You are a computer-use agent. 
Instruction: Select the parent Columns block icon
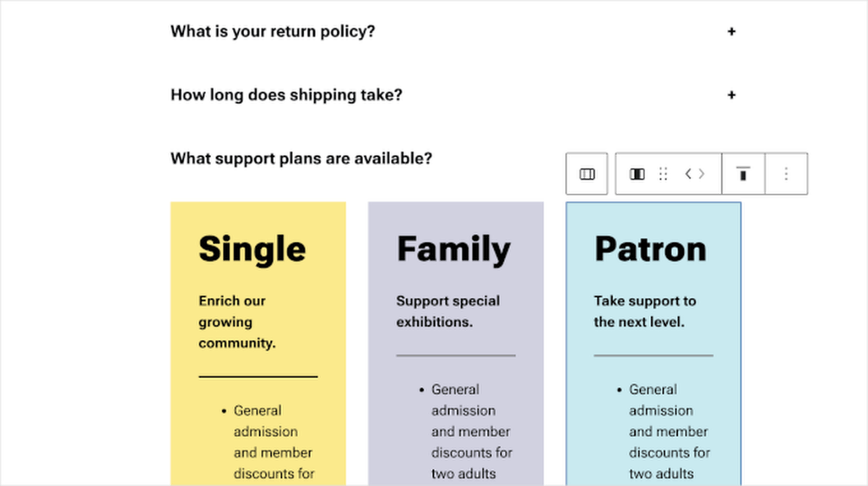click(x=587, y=174)
